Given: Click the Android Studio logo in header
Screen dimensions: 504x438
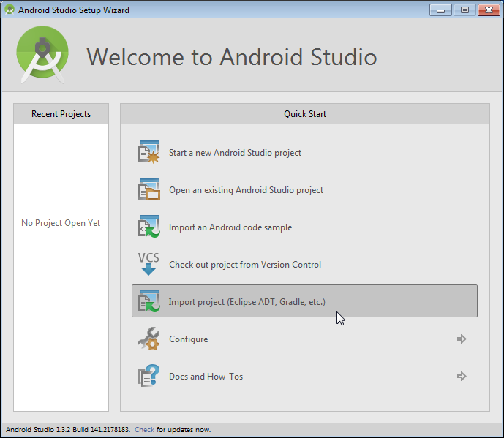Looking at the screenshot, I should 42,55.
